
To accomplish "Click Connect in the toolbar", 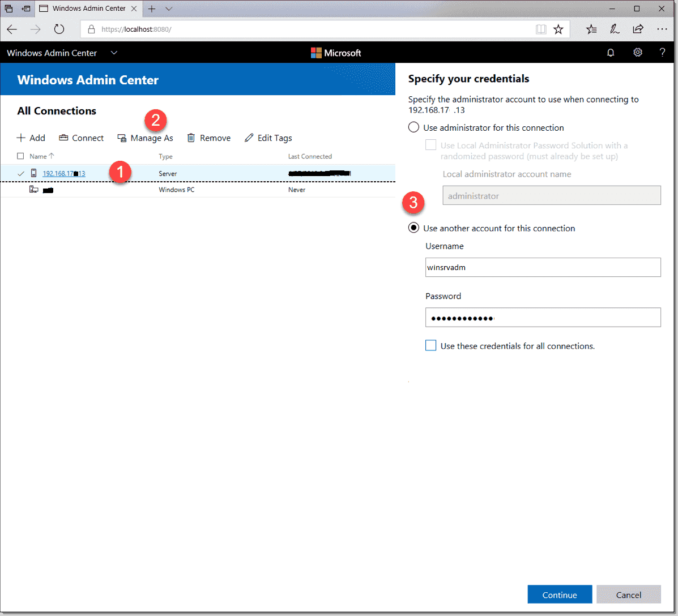I will (82, 138).
